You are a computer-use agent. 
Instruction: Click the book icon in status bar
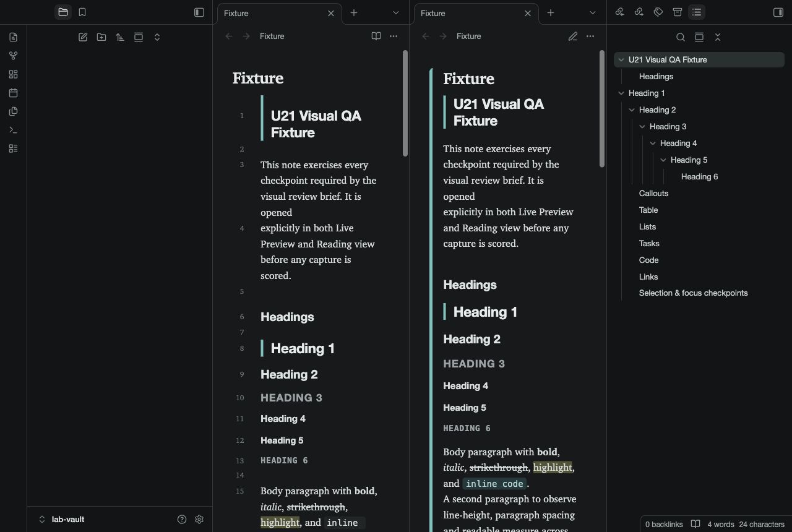695,524
